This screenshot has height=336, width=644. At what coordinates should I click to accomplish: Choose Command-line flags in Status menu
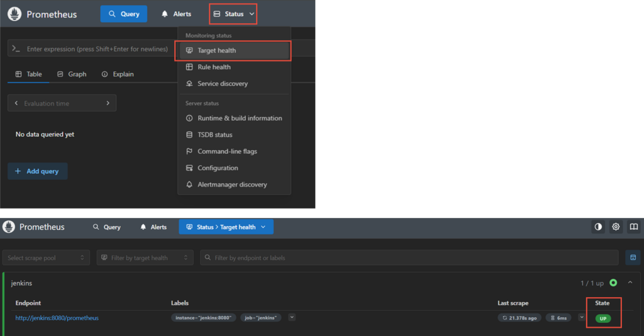(227, 151)
